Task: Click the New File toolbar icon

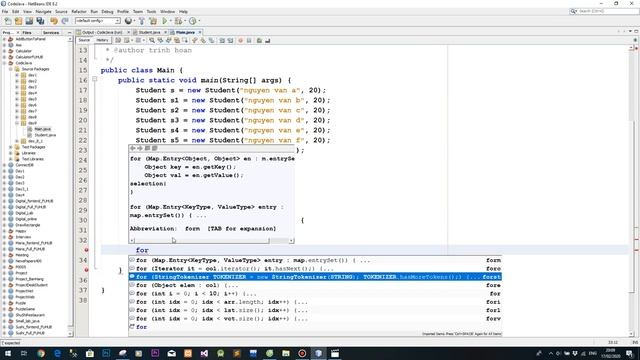Action: [x=8, y=21]
